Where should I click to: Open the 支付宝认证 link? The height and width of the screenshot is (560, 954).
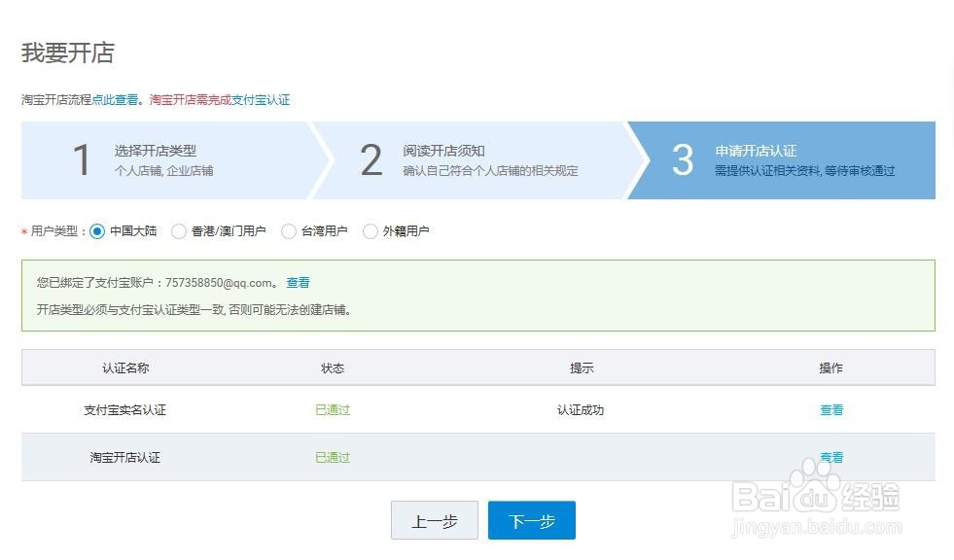[261, 100]
